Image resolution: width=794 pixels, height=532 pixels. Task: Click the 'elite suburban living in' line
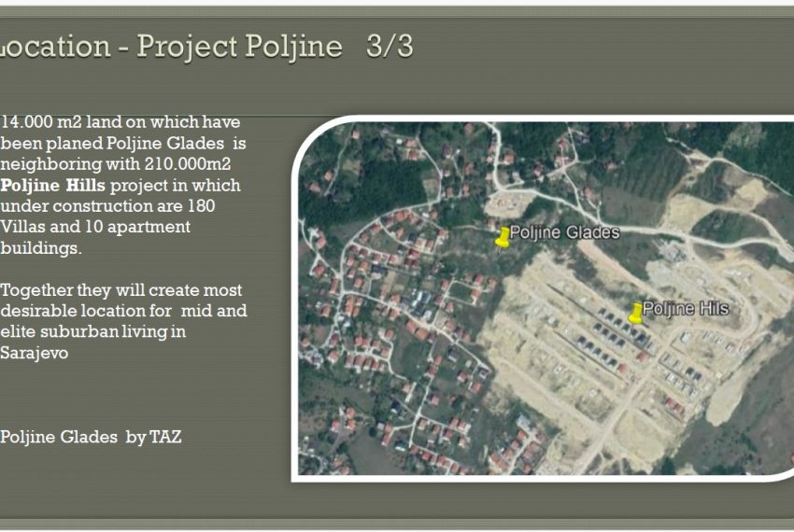pyautogui.click(x=93, y=331)
